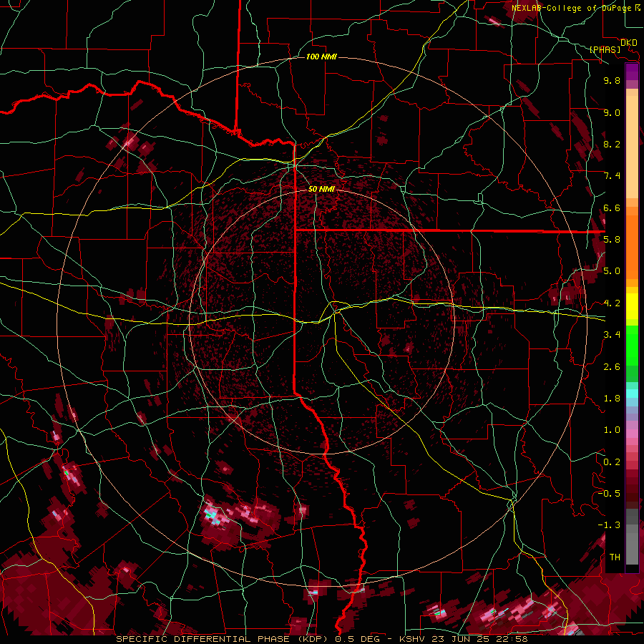Click the DKD label above the color scale

[629, 43]
